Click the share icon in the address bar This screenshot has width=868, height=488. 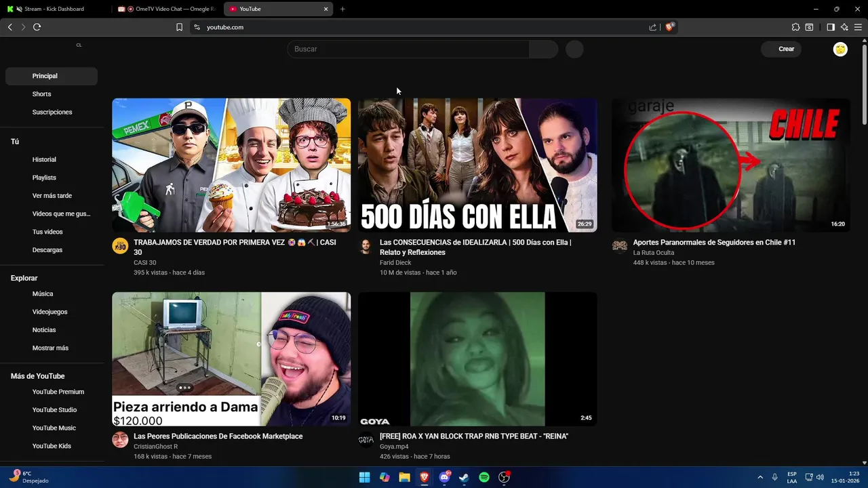coord(652,27)
